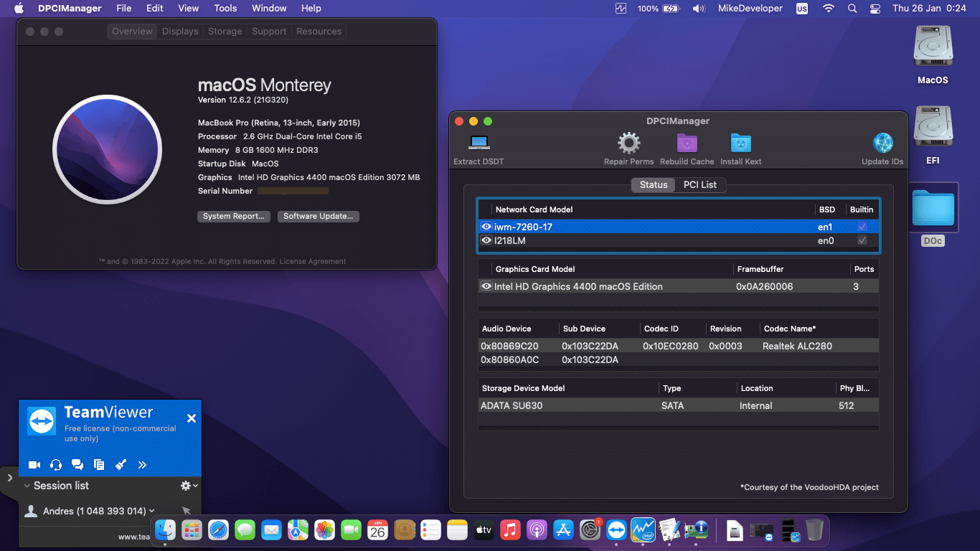
Task: Open the dropdown next to Andres session
Action: click(x=151, y=512)
